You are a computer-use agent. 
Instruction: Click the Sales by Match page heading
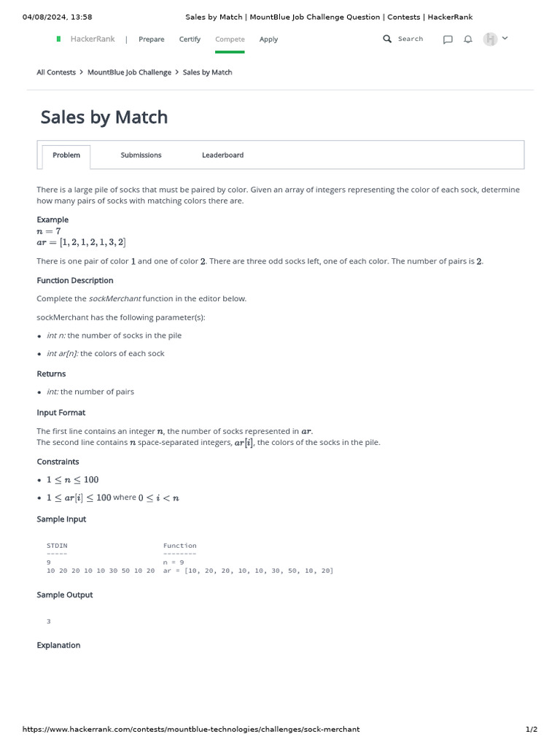pyautogui.click(x=104, y=117)
